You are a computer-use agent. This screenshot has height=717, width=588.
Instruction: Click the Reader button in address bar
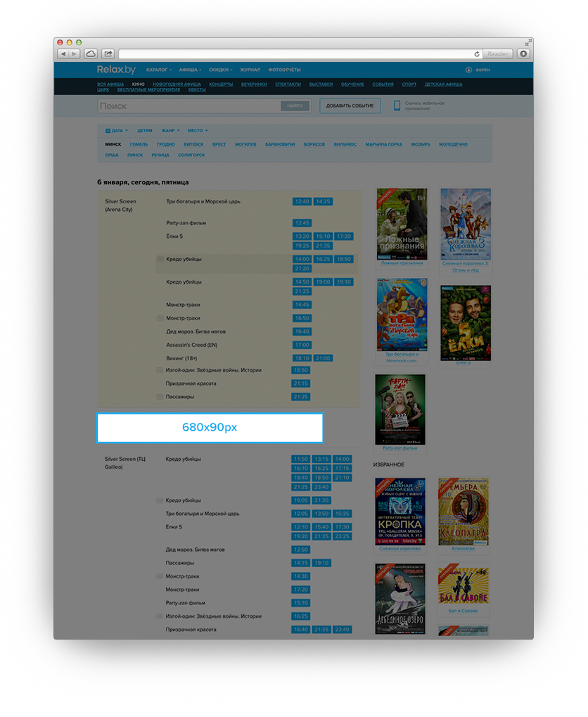click(497, 54)
